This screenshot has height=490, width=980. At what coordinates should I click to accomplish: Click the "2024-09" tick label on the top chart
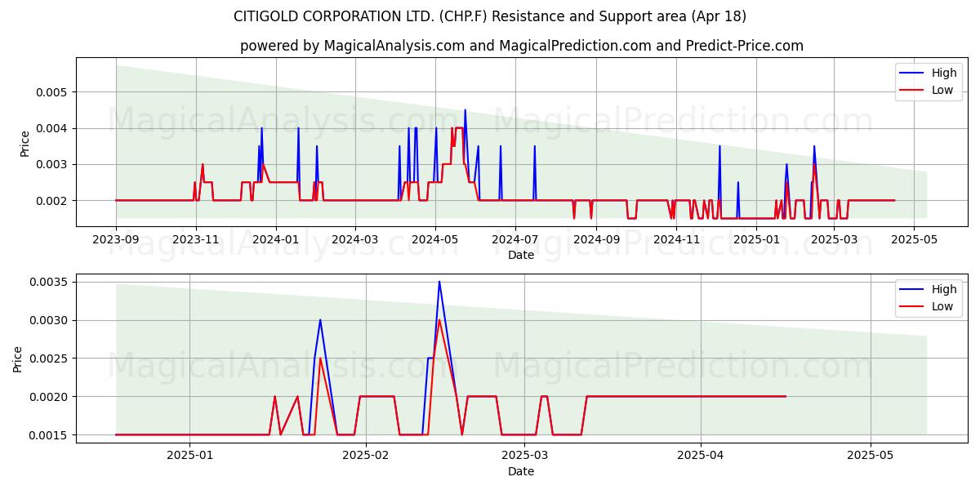coord(595,239)
